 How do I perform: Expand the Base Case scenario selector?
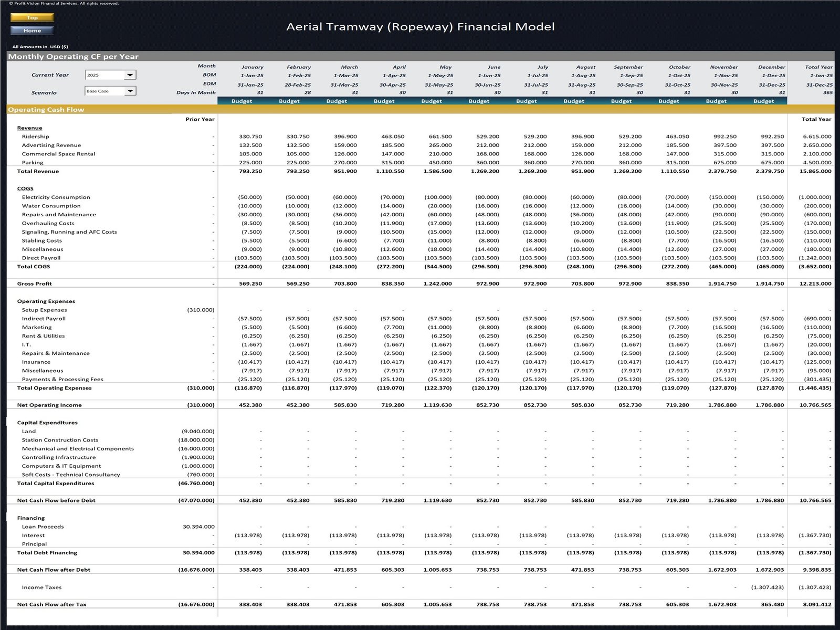(x=130, y=91)
